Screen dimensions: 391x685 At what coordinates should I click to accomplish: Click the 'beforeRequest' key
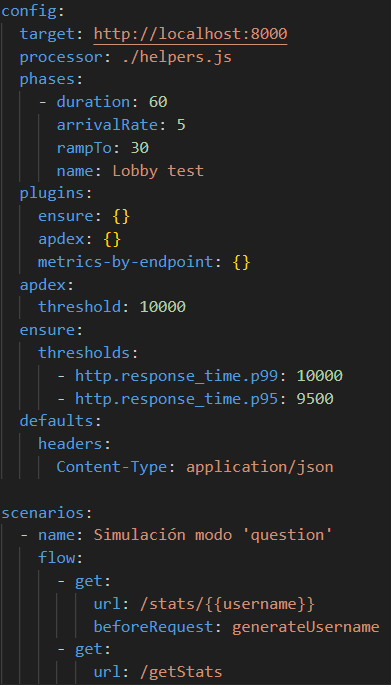click(153, 627)
